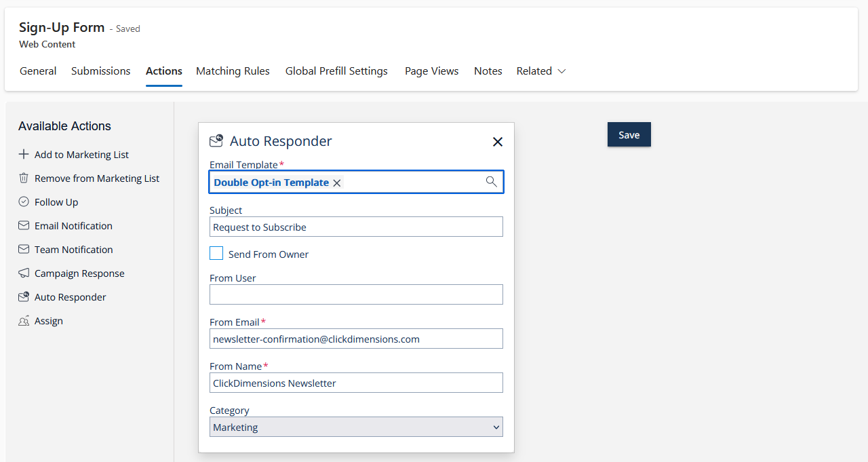
Task: Focus the Subject input field
Action: (356, 227)
